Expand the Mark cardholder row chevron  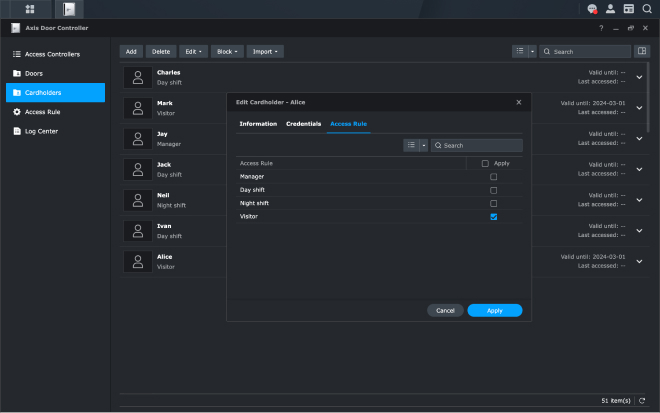[x=640, y=107]
